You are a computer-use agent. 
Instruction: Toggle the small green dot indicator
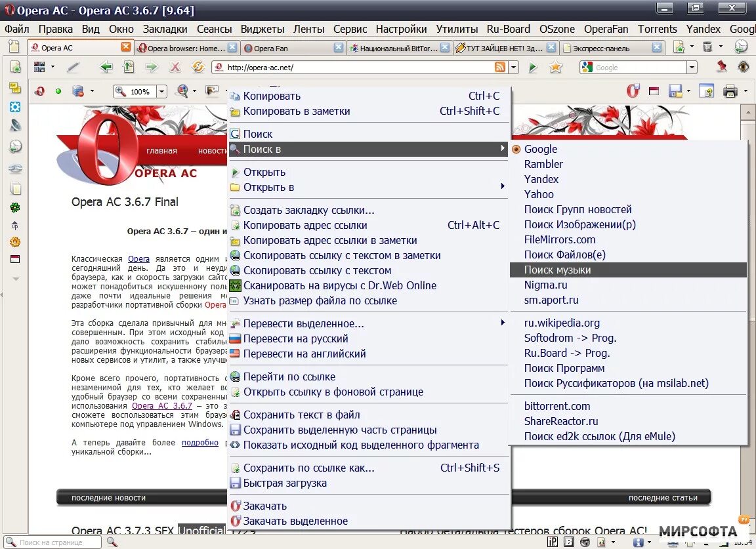tap(58, 91)
